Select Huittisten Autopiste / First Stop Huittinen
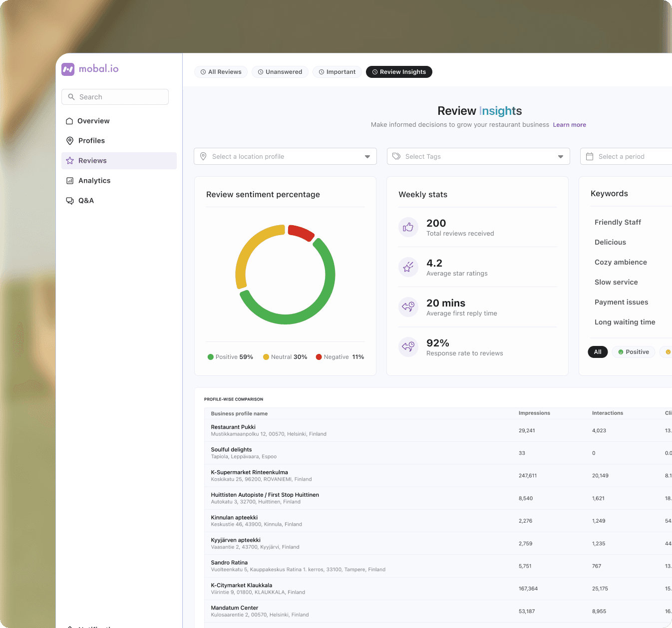Screen dimensions: 672x628 point(438,498)
